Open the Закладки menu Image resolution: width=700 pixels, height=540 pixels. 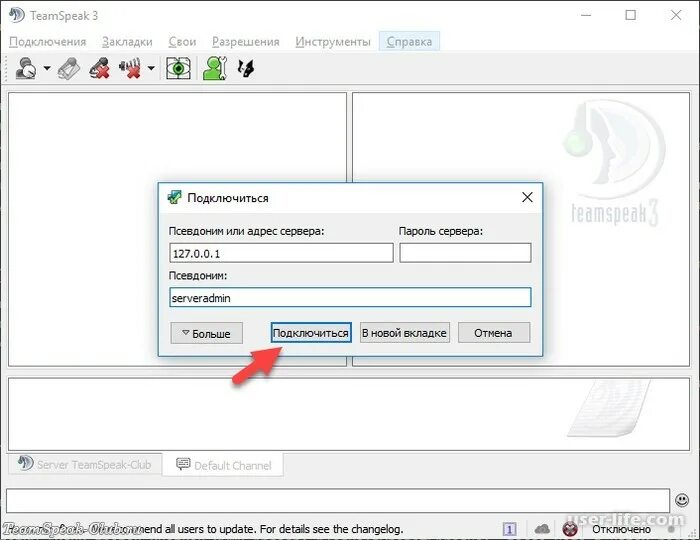(127, 42)
